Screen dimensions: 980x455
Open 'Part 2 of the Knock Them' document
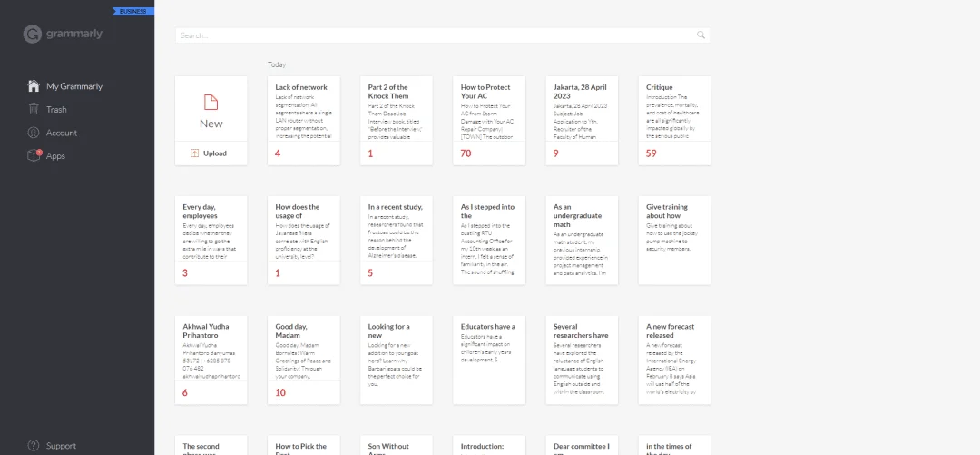pyautogui.click(x=397, y=121)
